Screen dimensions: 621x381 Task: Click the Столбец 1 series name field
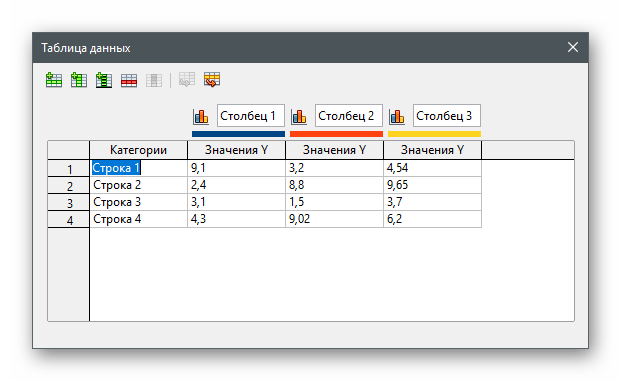click(251, 116)
